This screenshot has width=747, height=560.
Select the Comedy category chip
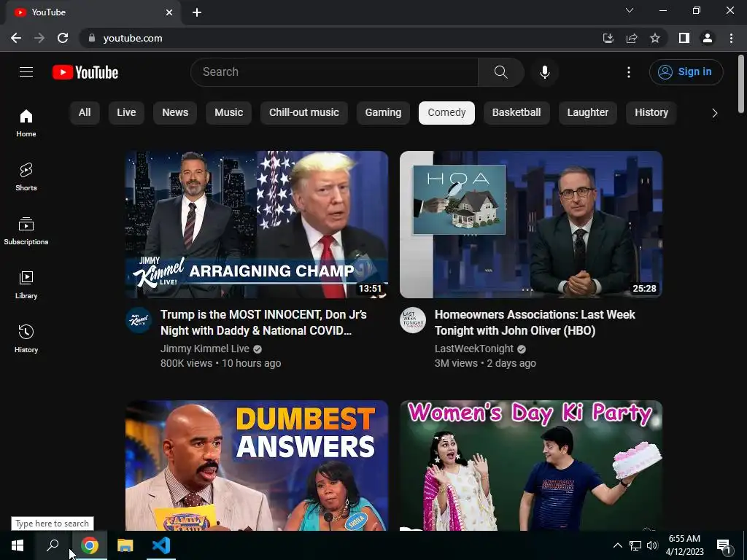[x=446, y=113]
